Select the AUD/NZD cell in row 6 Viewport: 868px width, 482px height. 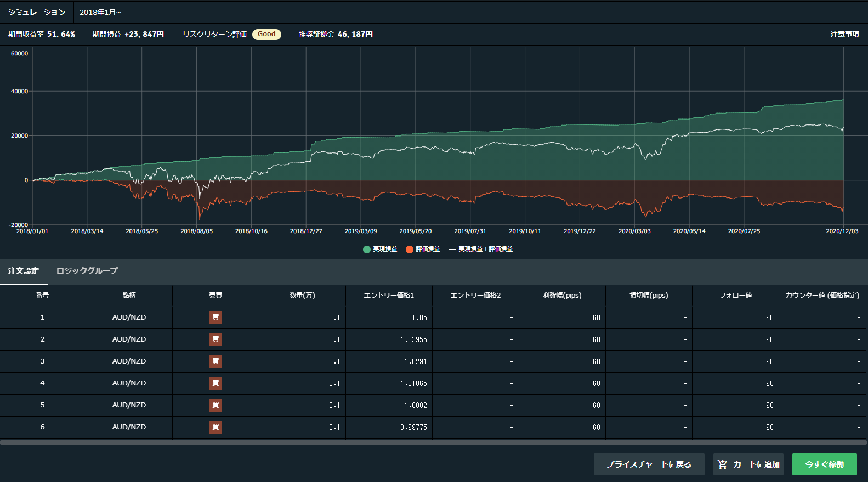[x=129, y=427]
